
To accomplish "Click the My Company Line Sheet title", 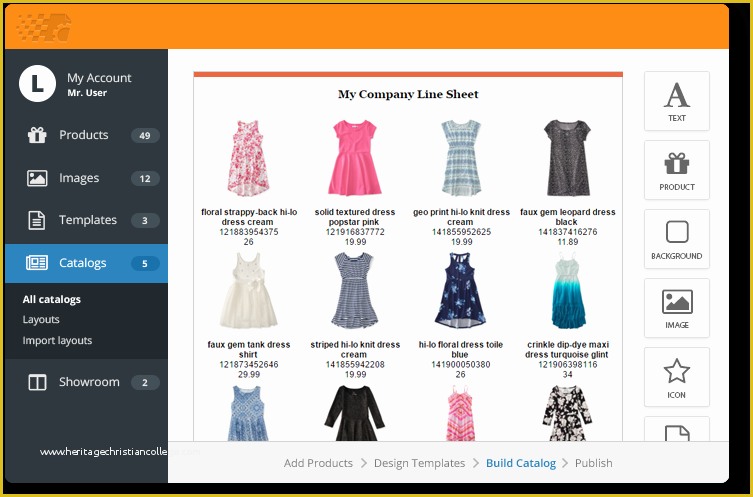I will tap(408, 94).
